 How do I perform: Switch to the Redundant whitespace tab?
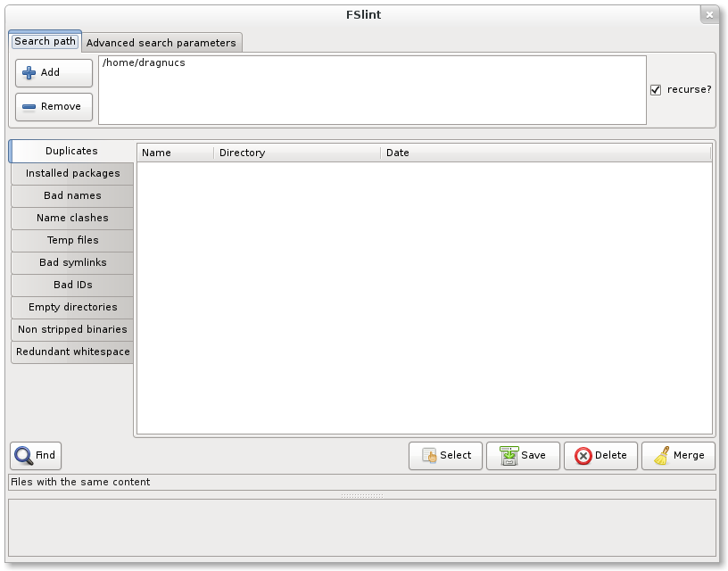pos(72,352)
